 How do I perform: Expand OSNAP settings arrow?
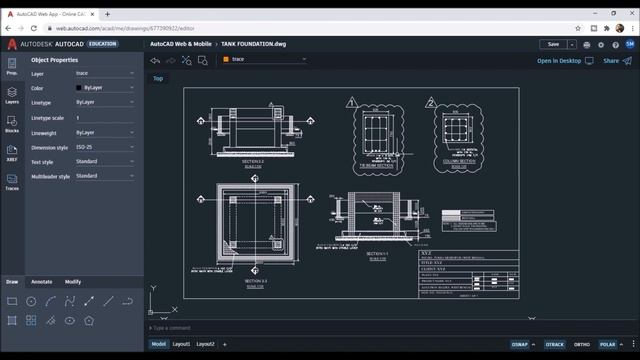(533, 344)
